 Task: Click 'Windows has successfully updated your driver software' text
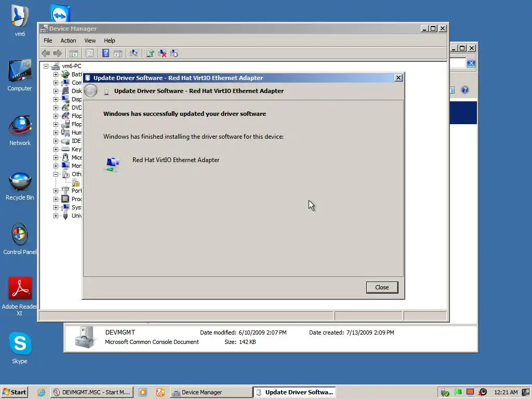pyautogui.click(x=184, y=114)
